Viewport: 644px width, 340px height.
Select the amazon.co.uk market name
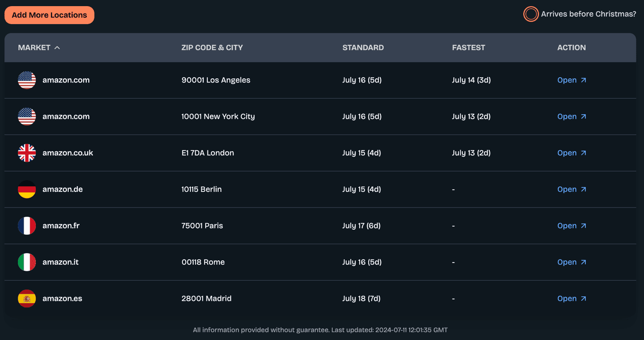tap(68, 153)
